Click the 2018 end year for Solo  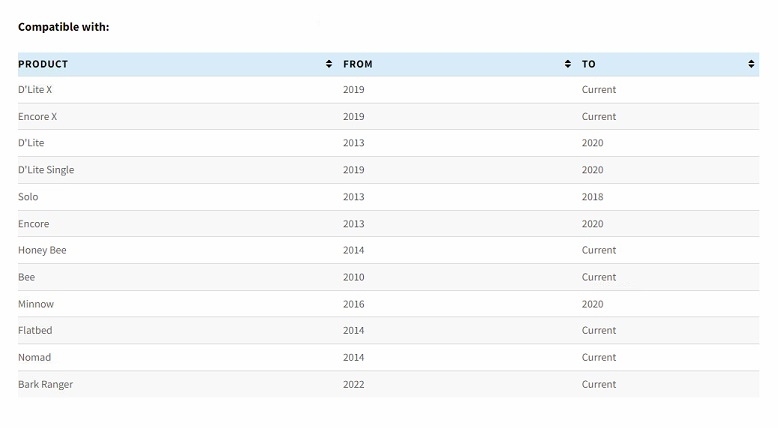point(592,197)
